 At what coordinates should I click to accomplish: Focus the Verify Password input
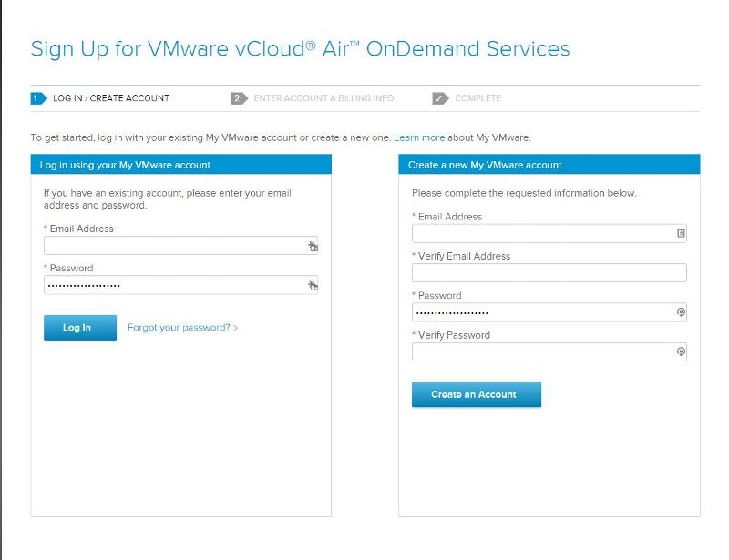(549, 351)
